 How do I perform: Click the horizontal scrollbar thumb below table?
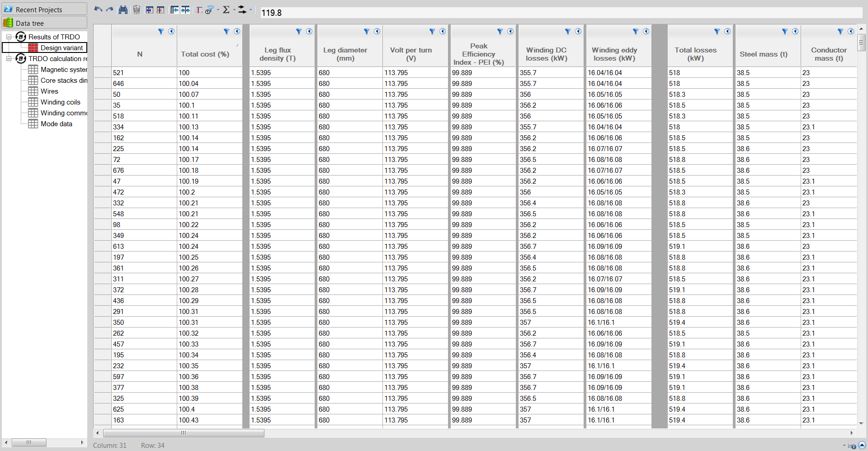(184, 433)
